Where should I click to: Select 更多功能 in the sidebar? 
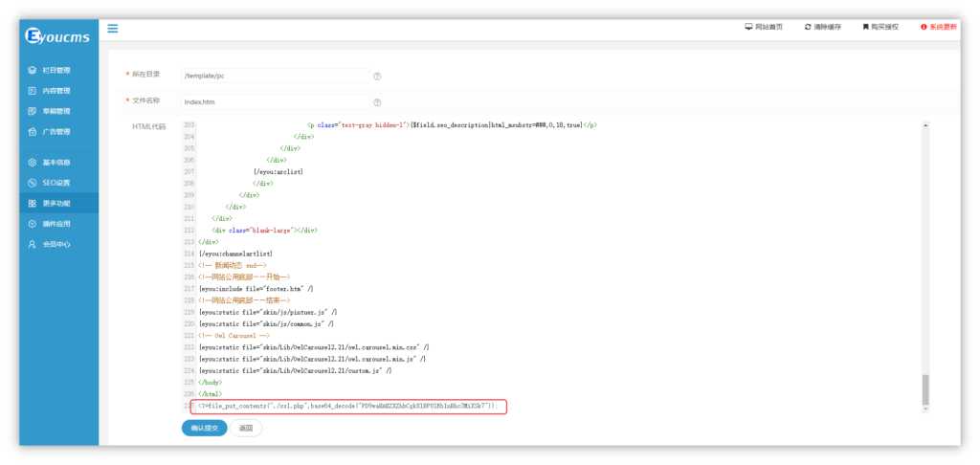tap(58, 204)
